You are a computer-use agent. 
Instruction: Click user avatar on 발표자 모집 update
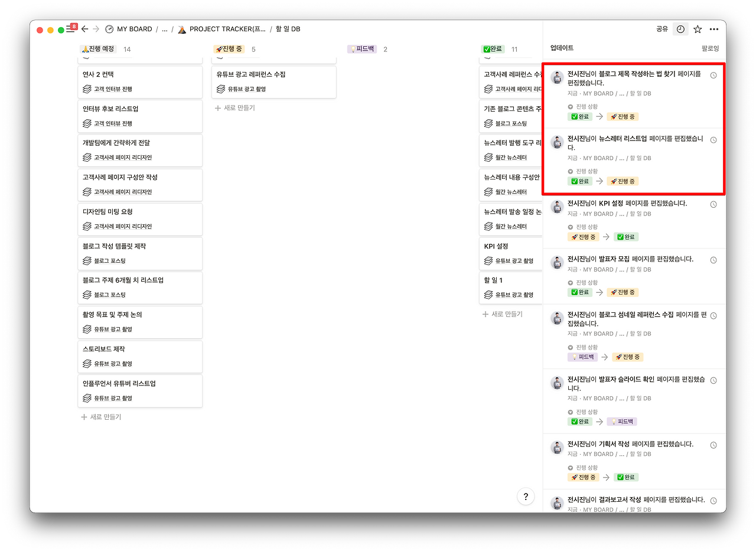(557, 262)
